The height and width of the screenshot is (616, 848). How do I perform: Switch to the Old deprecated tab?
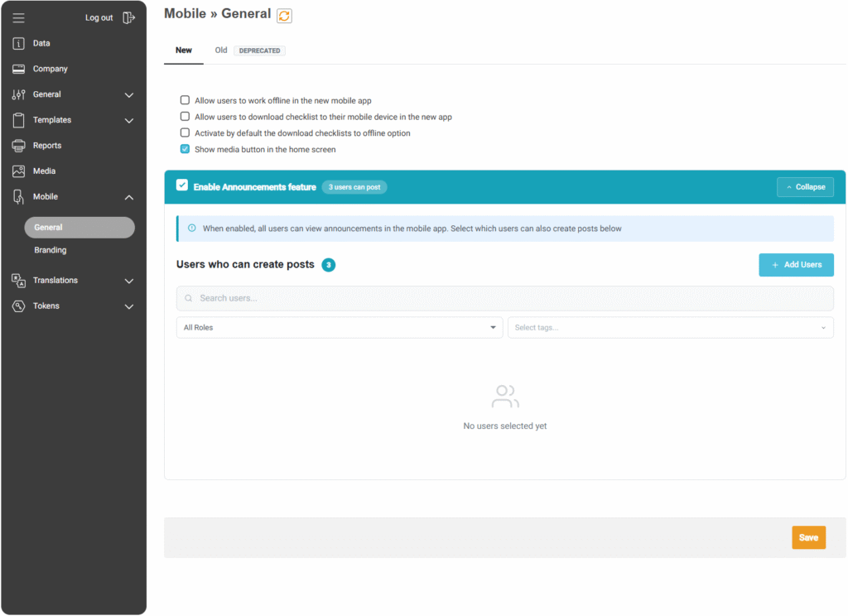pos(221,51)
